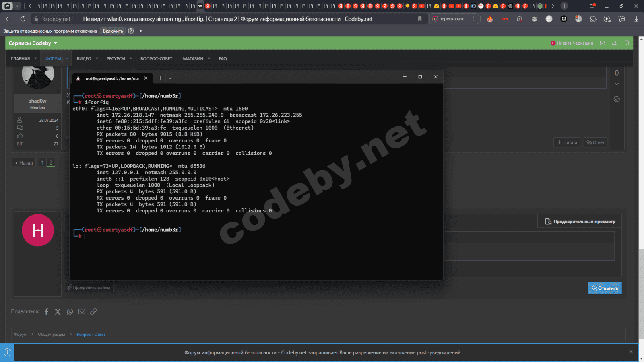Open browser downloads arrow icon
This screenshot has width=644, height=362.
click(x=636, y=19)
